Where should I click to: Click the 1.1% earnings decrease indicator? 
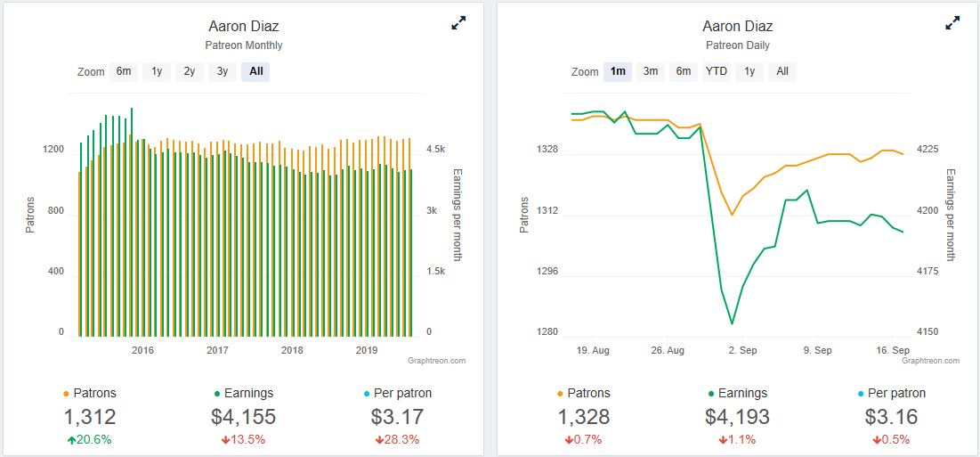(738, 439)
